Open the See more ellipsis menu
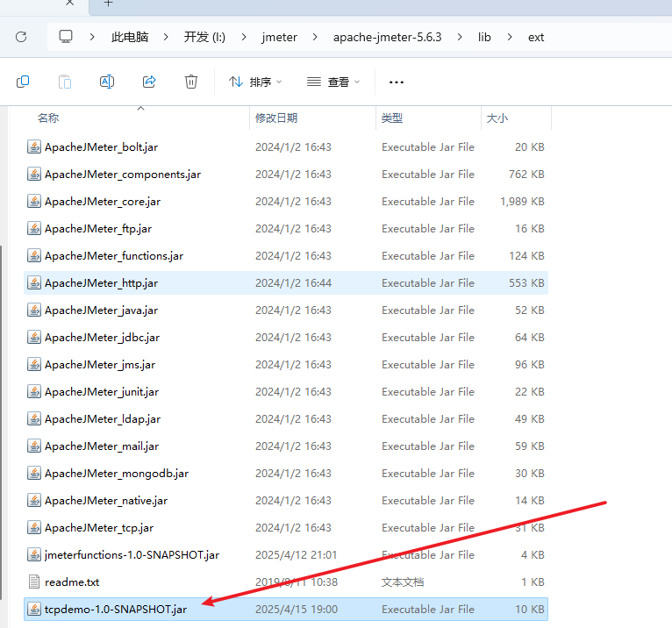This screenshot has width=672, height=628. tap(397, 82)
